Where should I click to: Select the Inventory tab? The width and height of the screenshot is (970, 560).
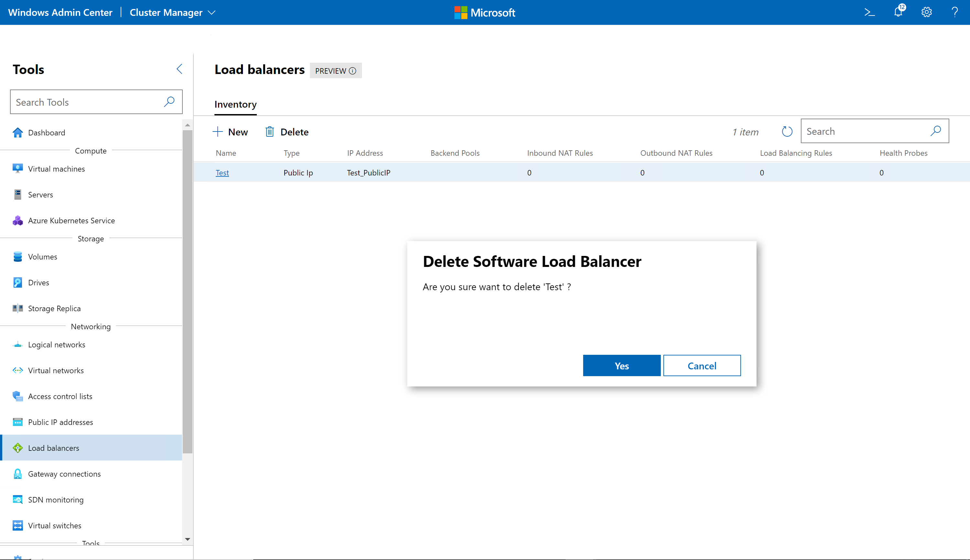click(235, 105)
